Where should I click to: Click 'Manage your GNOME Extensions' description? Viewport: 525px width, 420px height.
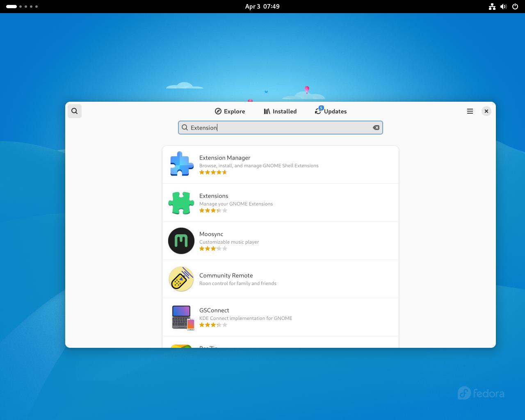pos(236,204)
